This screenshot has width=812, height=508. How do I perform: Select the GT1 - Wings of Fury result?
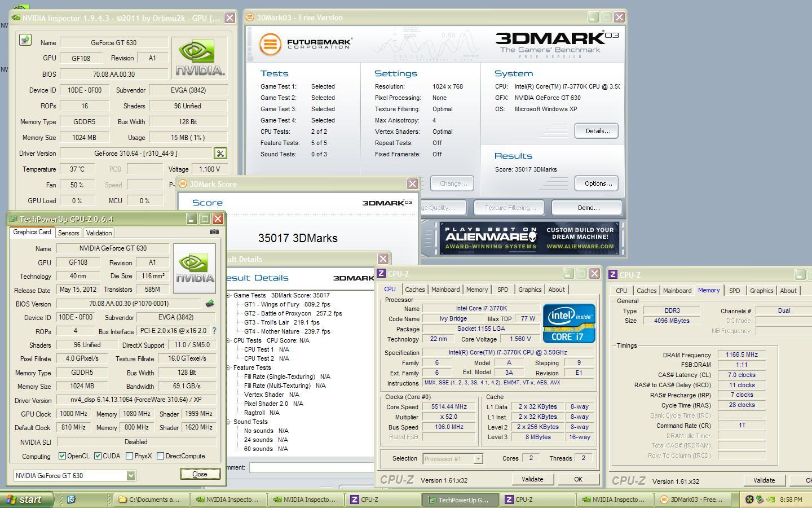coord(286,304)
